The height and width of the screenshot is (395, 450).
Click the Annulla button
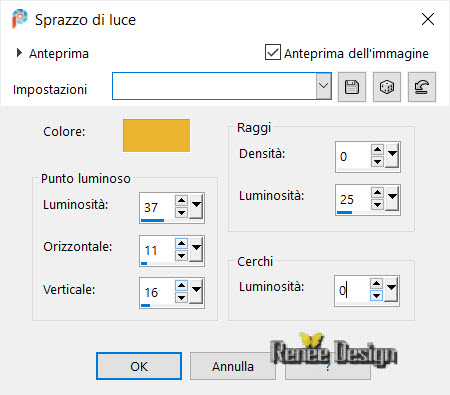click(233, 366)
